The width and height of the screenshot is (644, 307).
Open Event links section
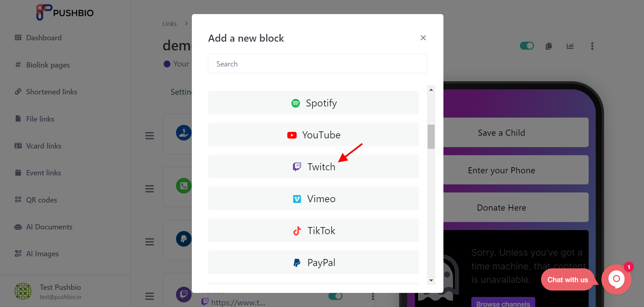pos(44,173)
